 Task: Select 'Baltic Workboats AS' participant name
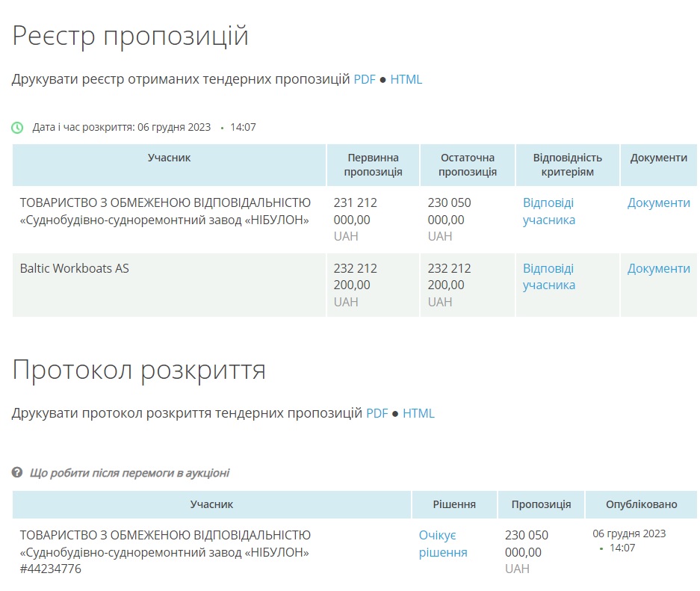[75, 269]
